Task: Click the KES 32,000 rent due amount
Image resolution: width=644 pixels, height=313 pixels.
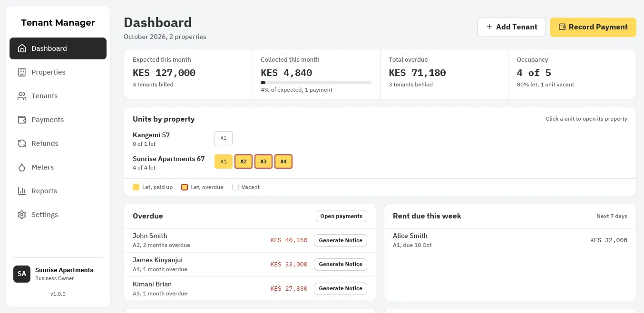Action: pyautogui.click(x=609, y=240)
